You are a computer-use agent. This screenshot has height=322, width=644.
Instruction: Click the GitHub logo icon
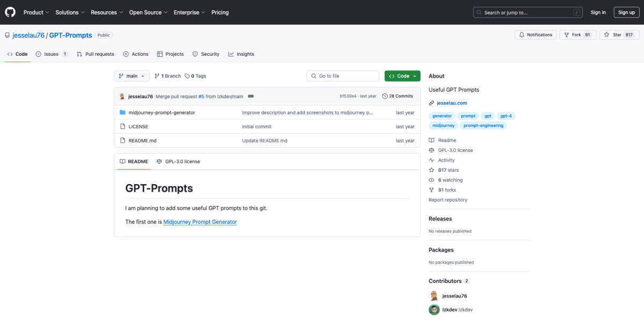pyautogui.click(x=10, y=12)
